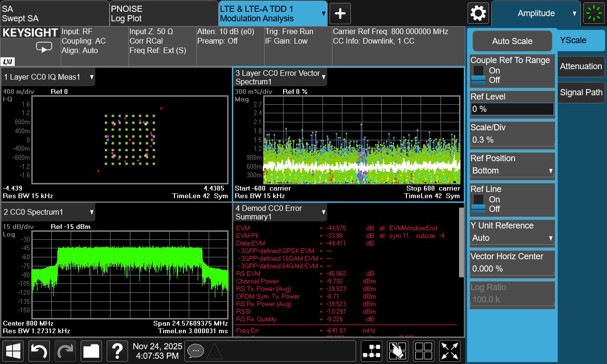The width and height of the screenshot is (607, 364).
Task: Open help with the question mark icon
Action: (118, 351)
